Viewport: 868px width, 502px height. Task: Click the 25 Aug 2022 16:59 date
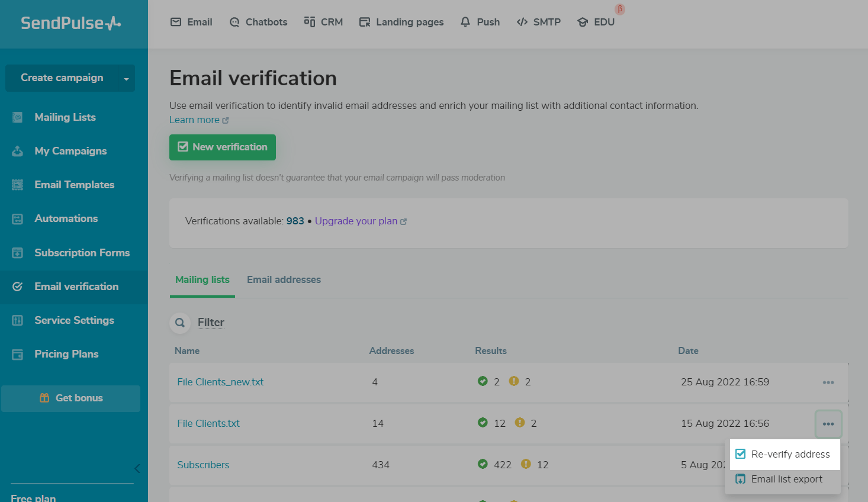tap(725, 382)
